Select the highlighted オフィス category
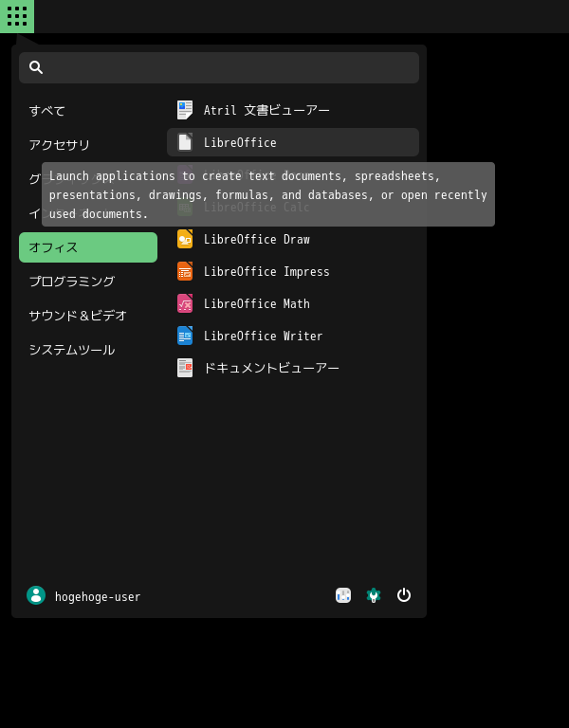 click(x=88, y=247)
